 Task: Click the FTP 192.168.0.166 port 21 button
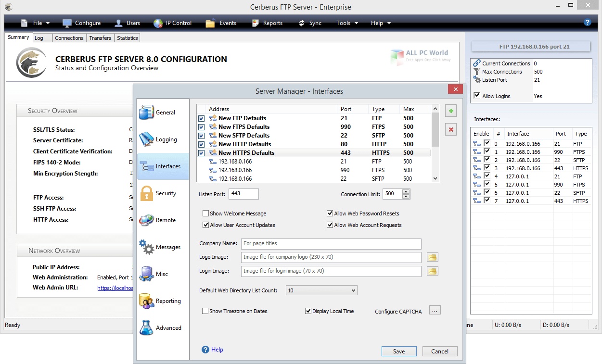530,47
